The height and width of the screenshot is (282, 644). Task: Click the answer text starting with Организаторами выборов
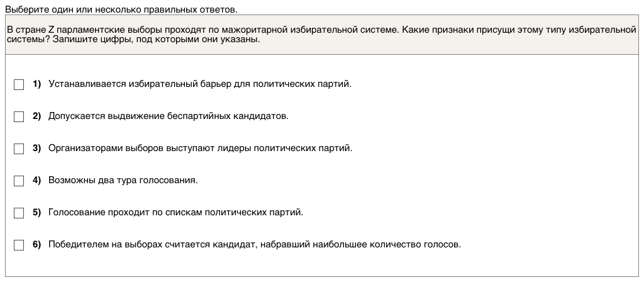[200, 148]
